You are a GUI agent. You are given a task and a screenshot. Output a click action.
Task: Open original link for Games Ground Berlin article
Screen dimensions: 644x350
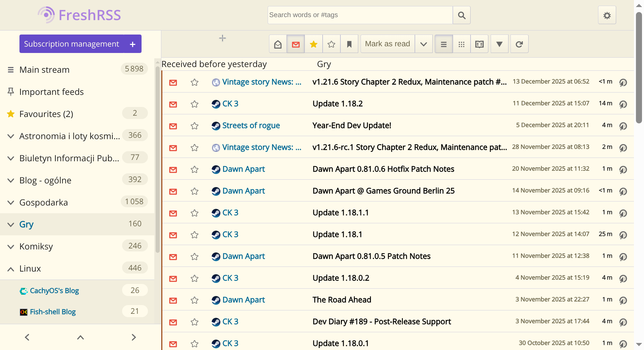click(x=623, y=191)
